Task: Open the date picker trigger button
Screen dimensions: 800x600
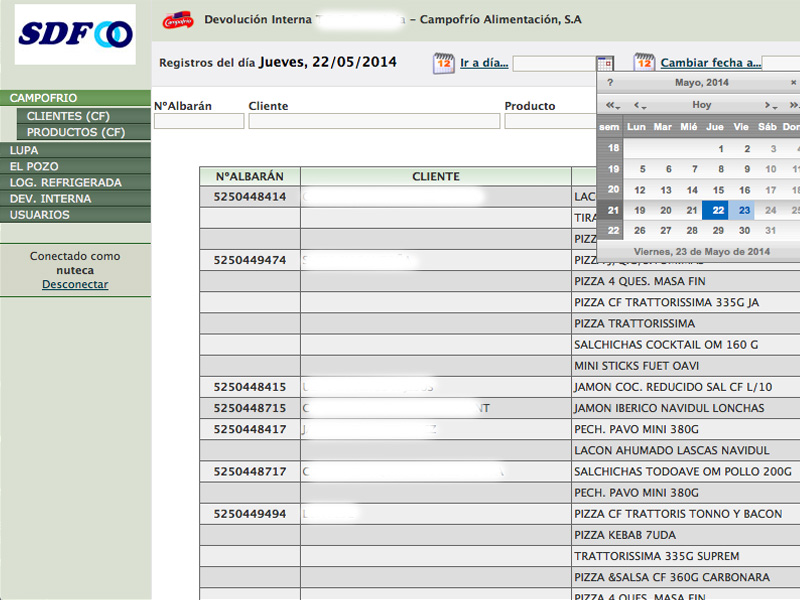Action: [x=605, y=63]
